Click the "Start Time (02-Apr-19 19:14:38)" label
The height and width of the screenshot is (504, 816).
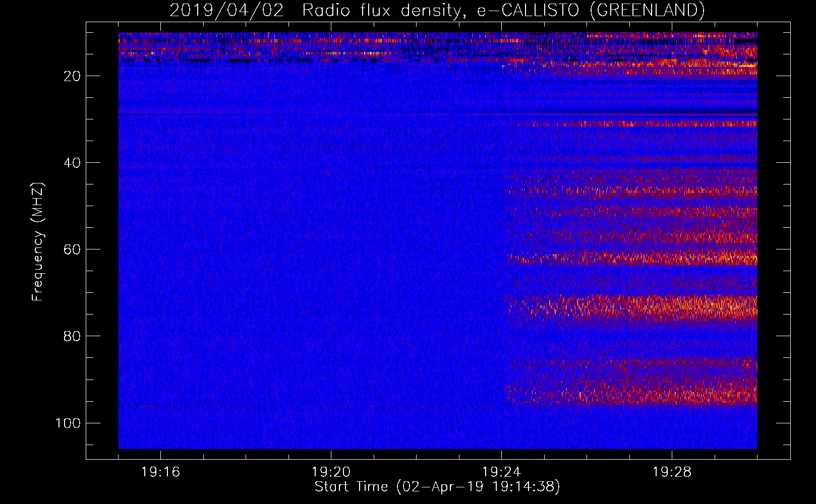pyautogui.click(x=437, y=487)
